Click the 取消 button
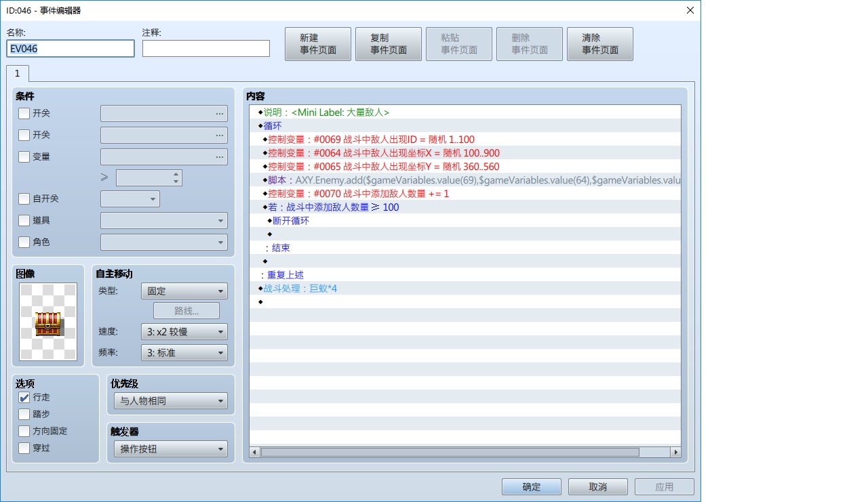 coord(598,487)
